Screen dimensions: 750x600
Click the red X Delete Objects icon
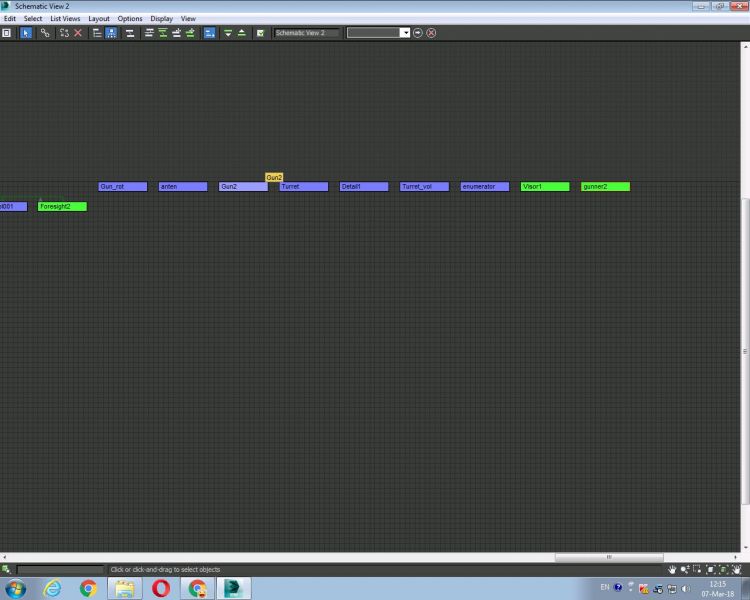pyautogui.click(x=78, y=33)
